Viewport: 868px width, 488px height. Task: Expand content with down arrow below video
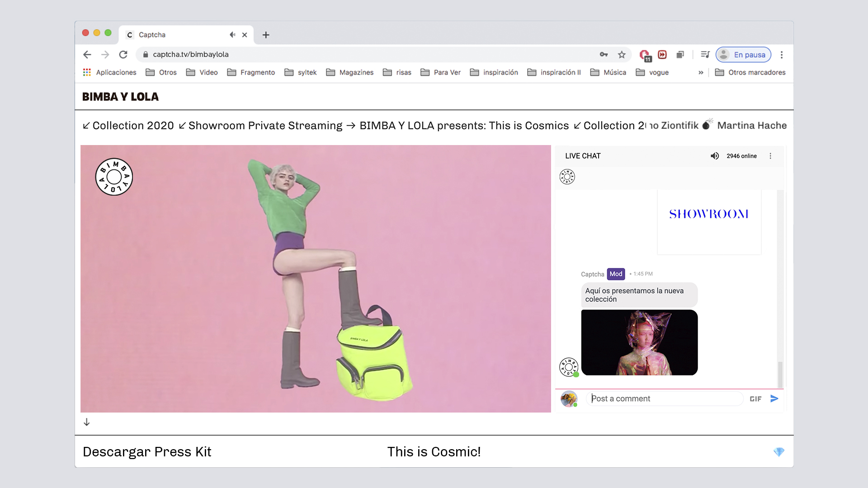click(x=87, y=422)
